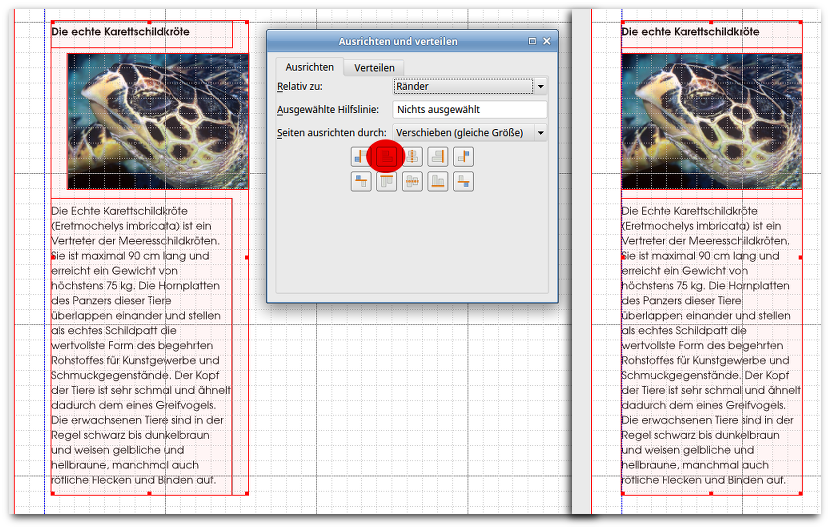Center items on the horizontal axis
Screen dimensions: 830x529
tap(412, 181)
